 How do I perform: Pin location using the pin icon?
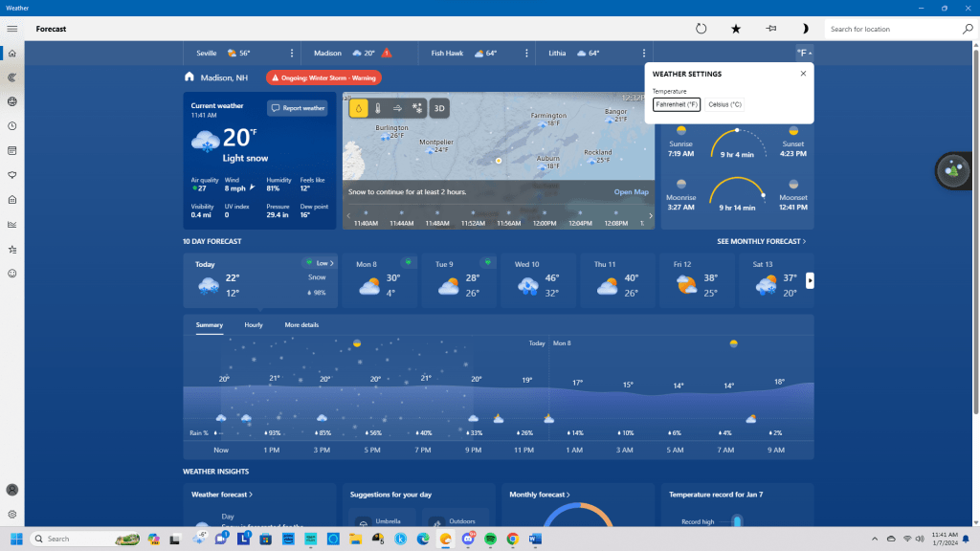tap(770, 29)
